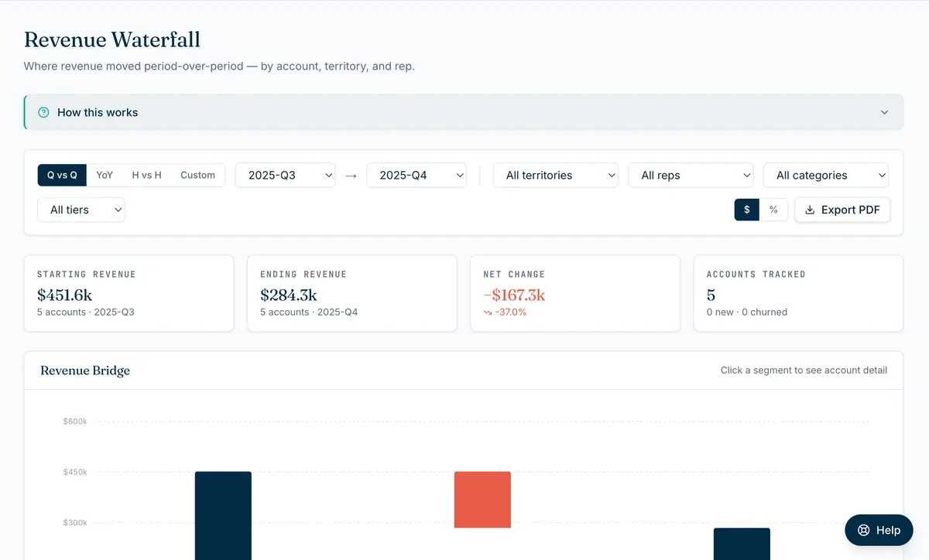929x560 pixels.
Task: Click the arrow between period selectors
Action: [351, 176]
